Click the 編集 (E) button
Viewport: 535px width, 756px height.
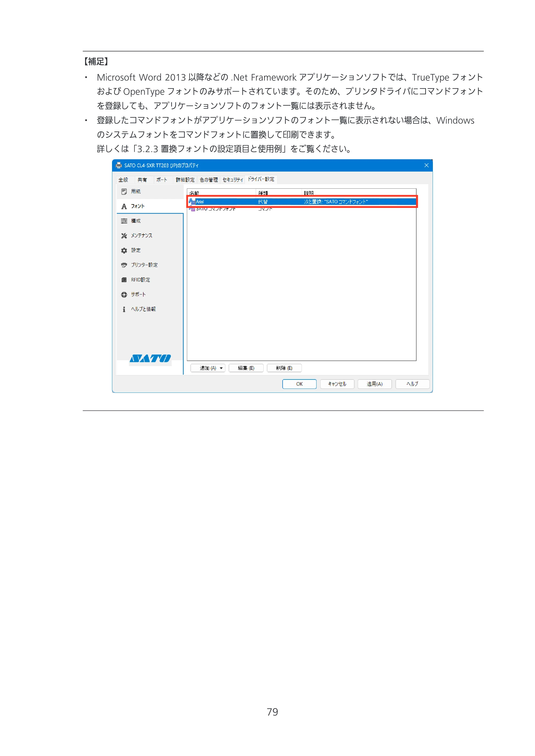click(x=246, y=368)
